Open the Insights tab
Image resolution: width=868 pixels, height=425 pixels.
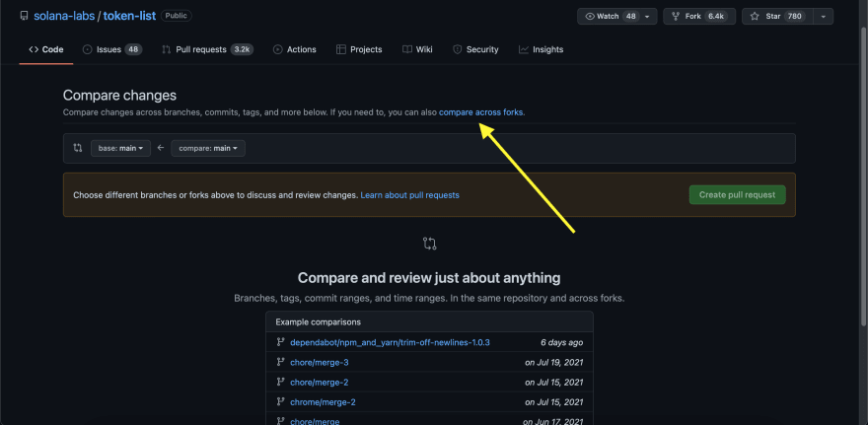pyautogui.click(x=541, y=50)
